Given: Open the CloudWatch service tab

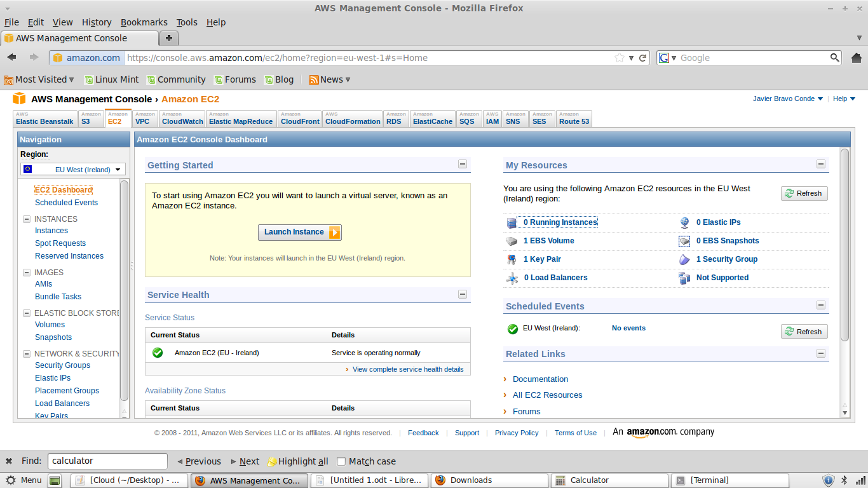Looking at the screenshot, I should pyautogui.click(x=182, y=119).
